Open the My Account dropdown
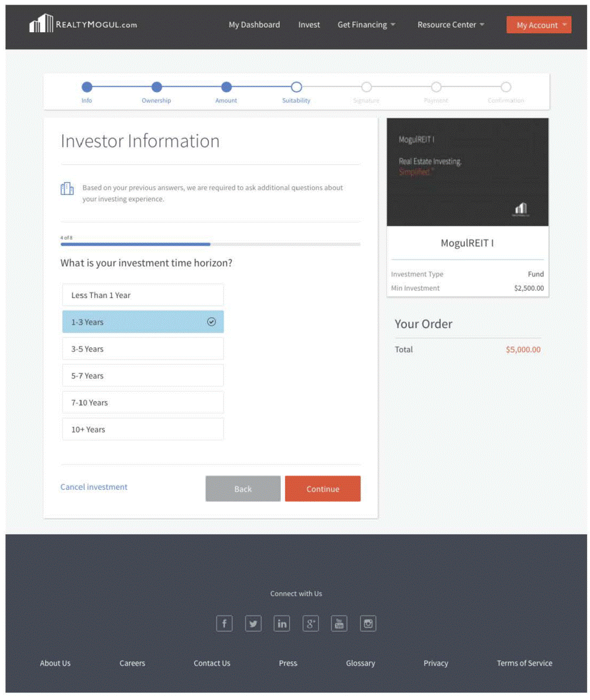The height and width of the screenshot is (700, 590). click(538, 25)
